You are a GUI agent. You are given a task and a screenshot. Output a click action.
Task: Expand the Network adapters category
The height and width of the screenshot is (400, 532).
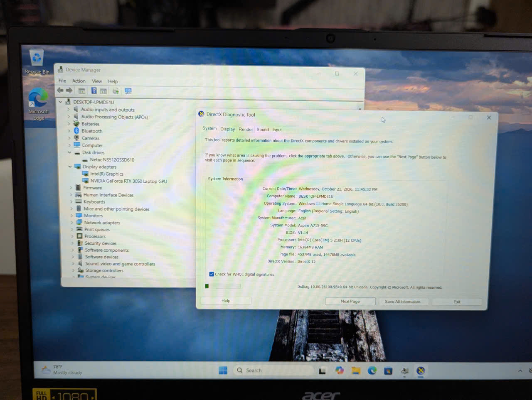coord(71,223)
